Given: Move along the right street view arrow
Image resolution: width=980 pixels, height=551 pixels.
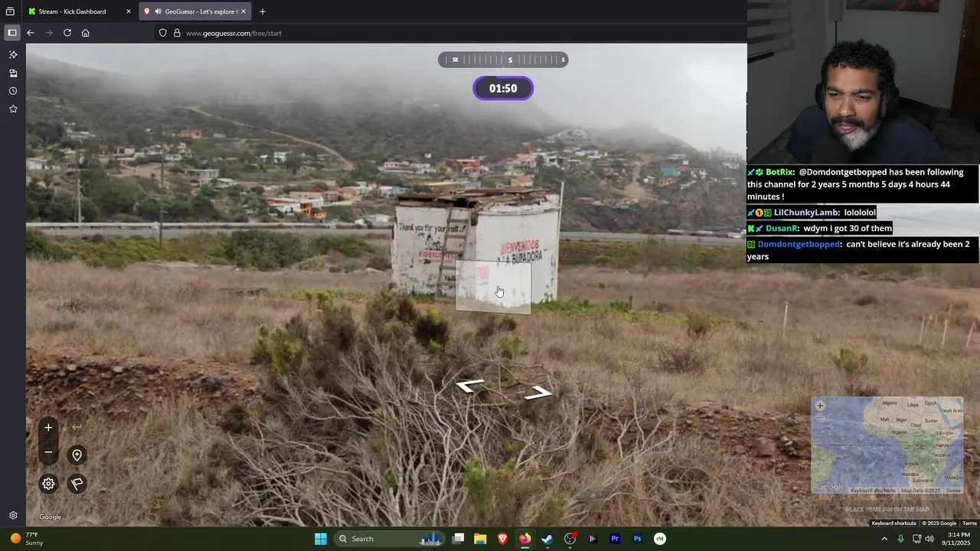Looking at the screenshot, I should [538, 393].
